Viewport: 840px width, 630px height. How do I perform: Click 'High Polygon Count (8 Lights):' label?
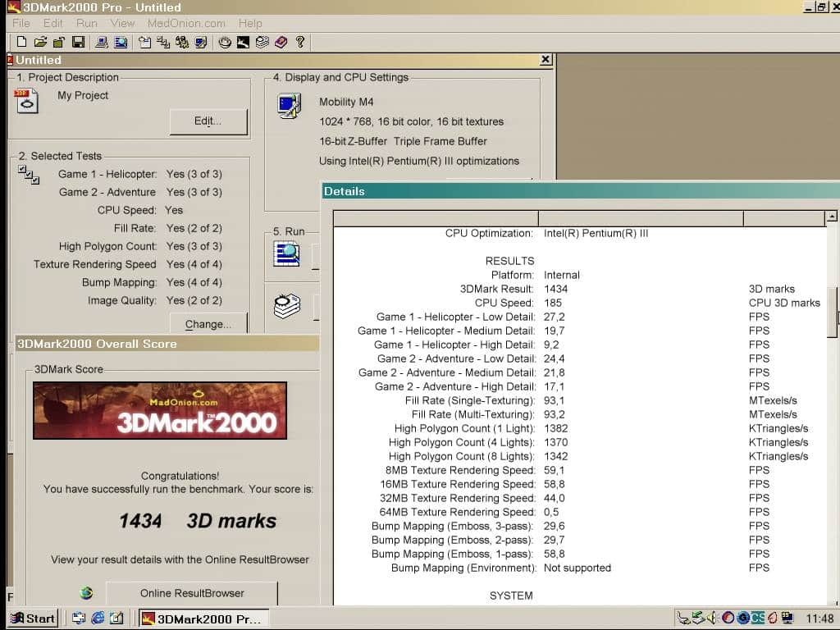pos(462,456)
